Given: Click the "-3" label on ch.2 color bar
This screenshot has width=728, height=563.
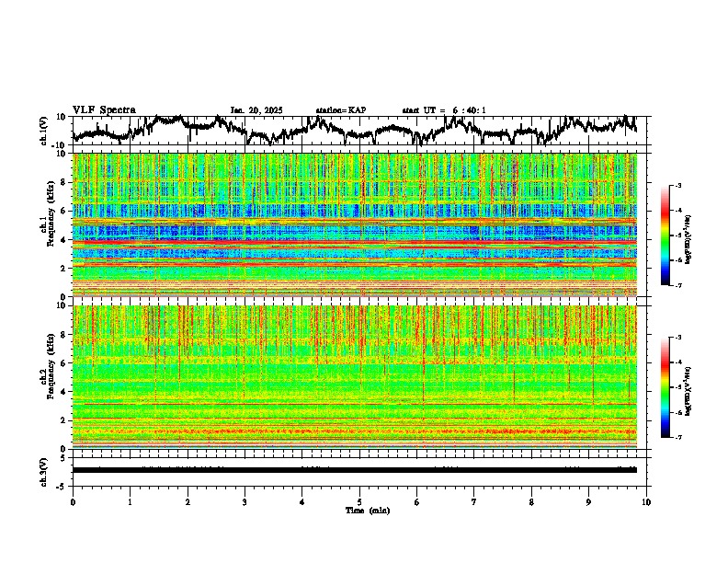Looking at the screenshot, I should point(677,338).
